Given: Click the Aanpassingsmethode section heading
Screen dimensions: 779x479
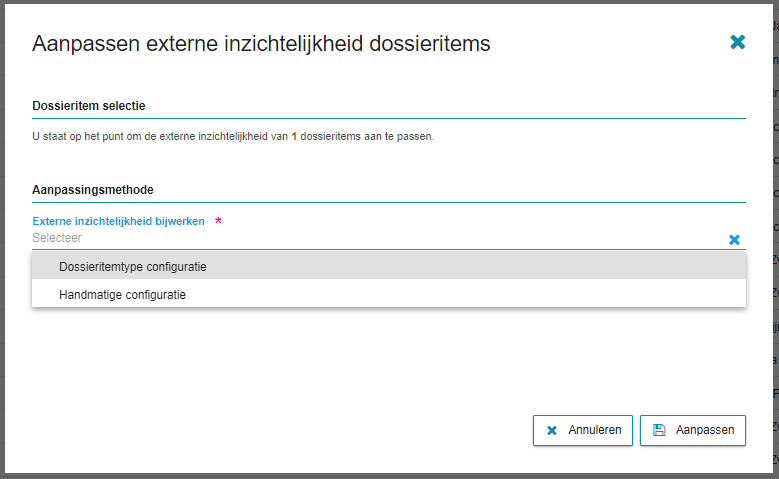Looking at the screenshot, I should click(x=92, y=189).
